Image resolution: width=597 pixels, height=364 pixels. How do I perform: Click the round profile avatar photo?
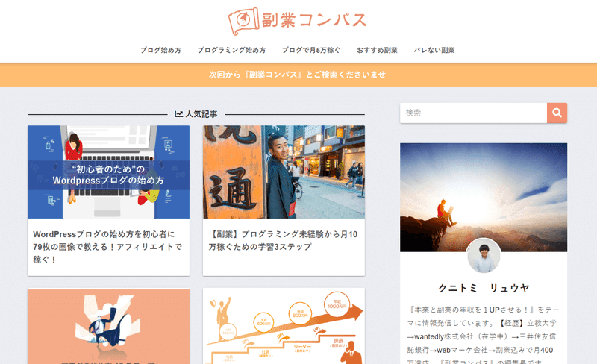pos(484,256)
